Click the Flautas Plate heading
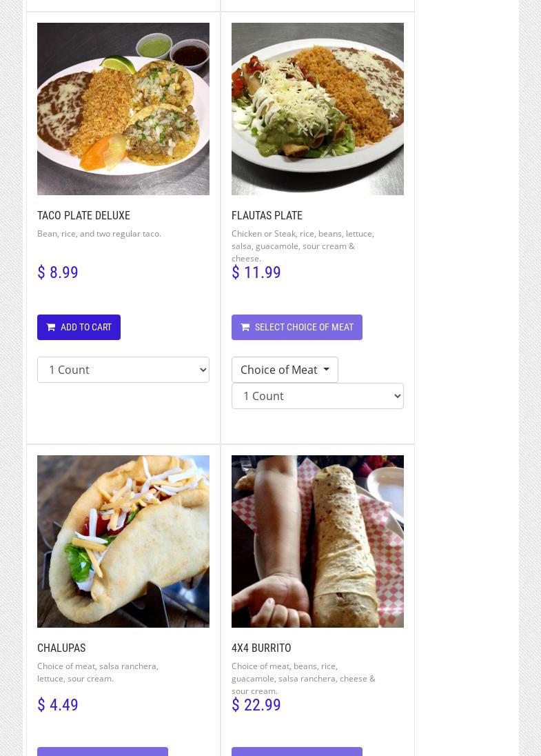 pos(267,216)
